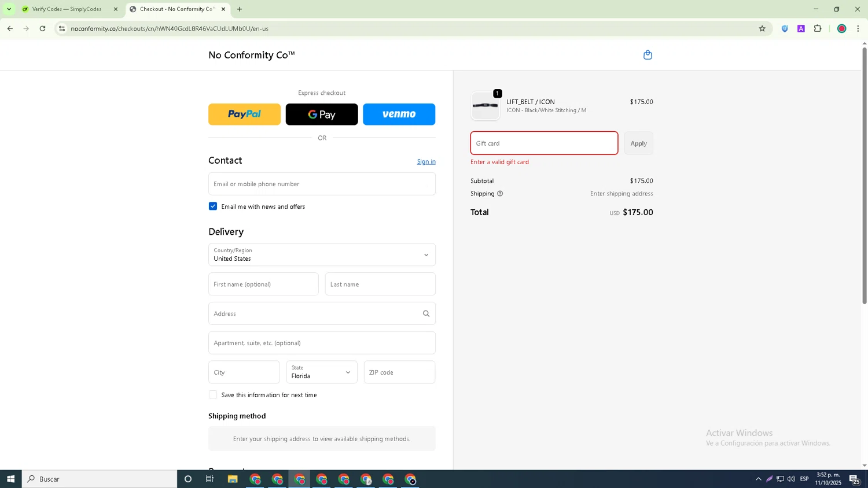The height and width of the screenshot is (488, 868).
Task: Open network settings in system tray
Action: [780, 479]
